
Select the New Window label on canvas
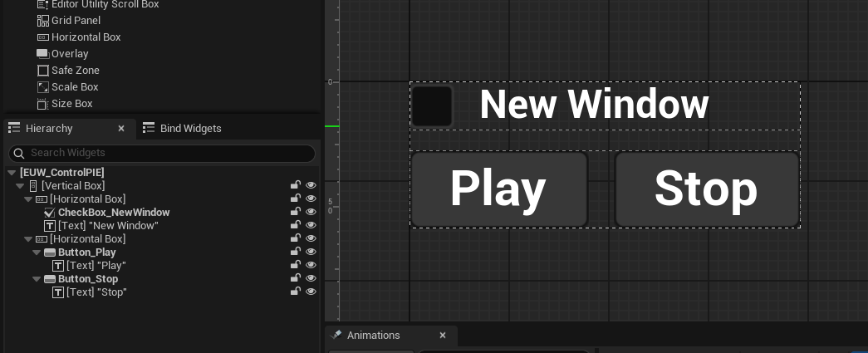(x=594, y=105)
